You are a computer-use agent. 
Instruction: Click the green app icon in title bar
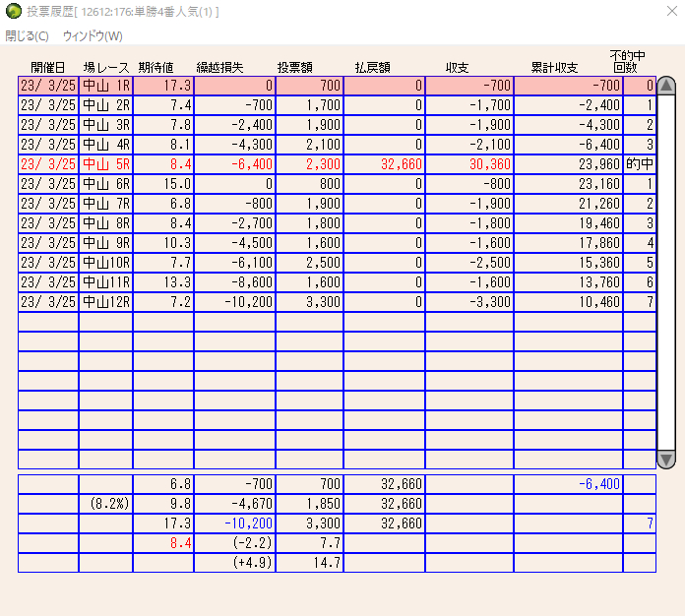click(x=14, y=11)
